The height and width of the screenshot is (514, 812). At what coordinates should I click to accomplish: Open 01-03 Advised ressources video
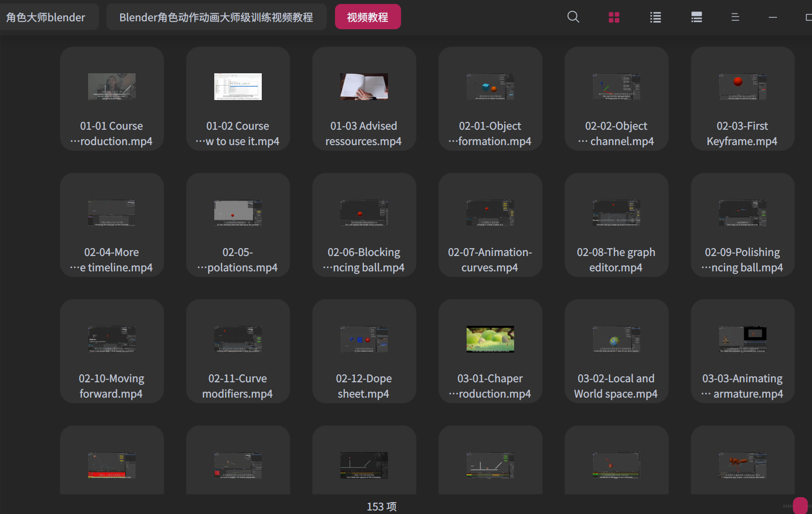[364, 99]
